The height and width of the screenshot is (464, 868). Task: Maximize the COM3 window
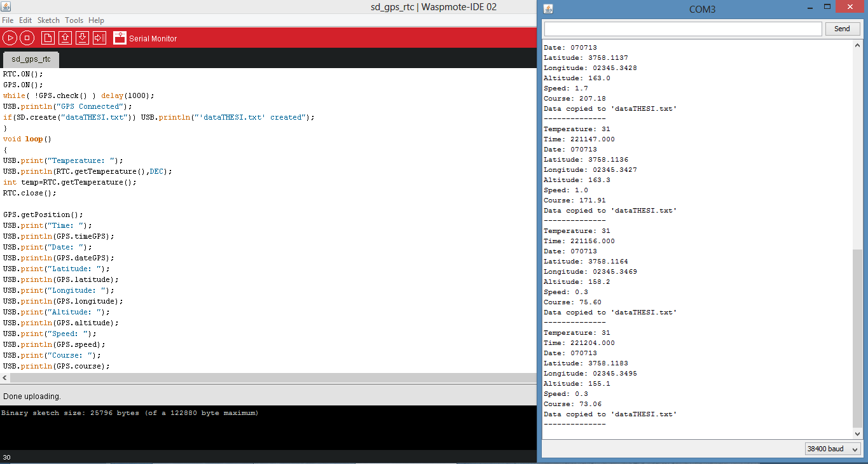[x=827, y=6]
